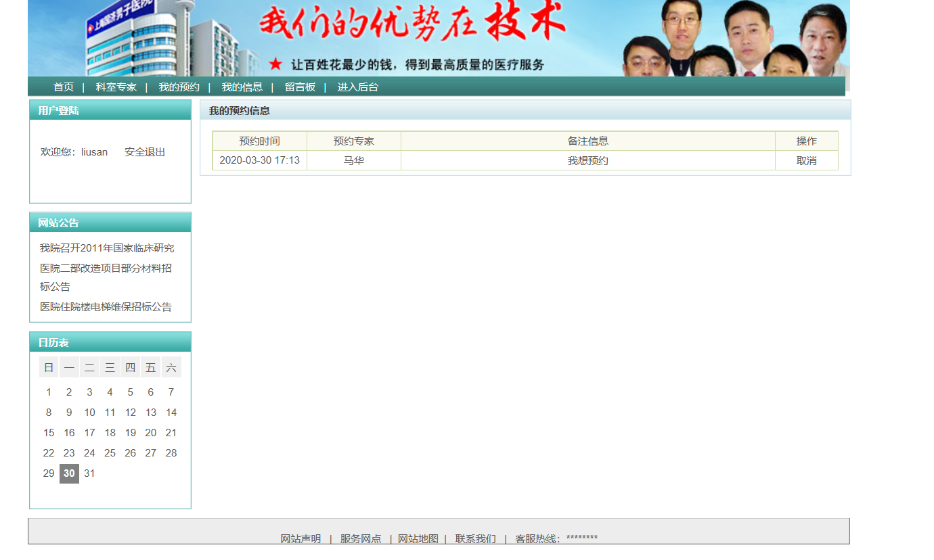Select highlighted day 30 in calendar
The width and height of the screenshot is (934, 560).
coord(69,473)
